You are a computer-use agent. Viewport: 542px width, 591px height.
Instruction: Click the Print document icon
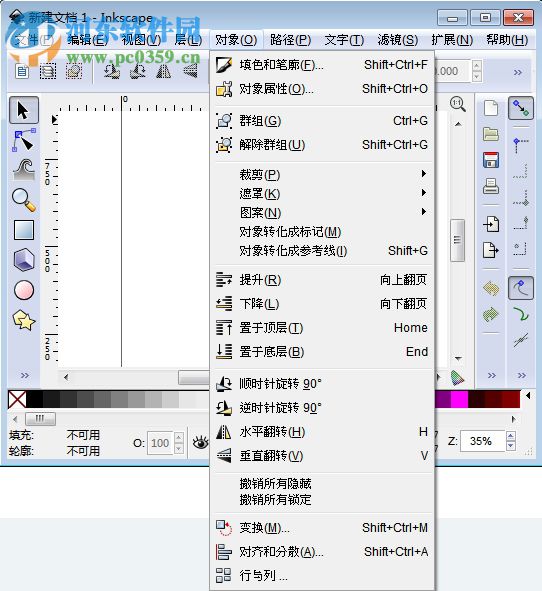(x=491, y=186)
